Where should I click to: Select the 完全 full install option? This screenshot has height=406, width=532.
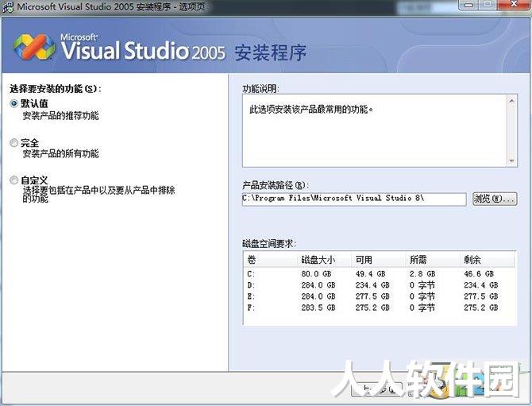coord(13,143)
